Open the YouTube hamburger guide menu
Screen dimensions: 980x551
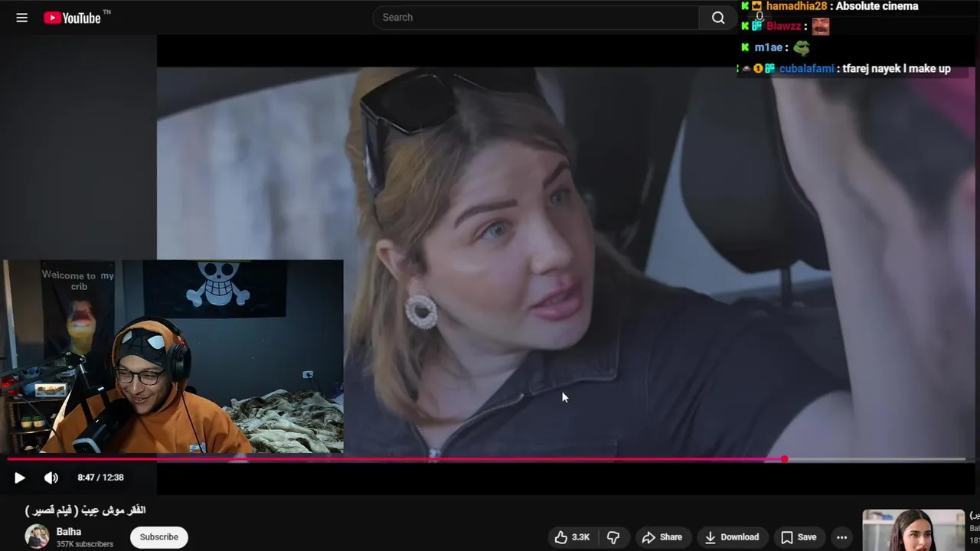pyautogui.click(x=21, y=18)
